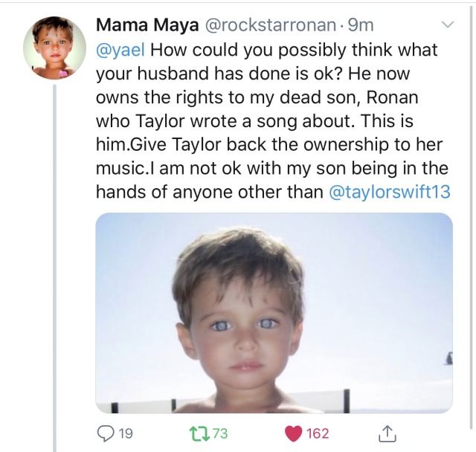Open Mama Maya's profile picture
Screen dimensions: 476x452
pyautogui.click(x=55, y=48)
